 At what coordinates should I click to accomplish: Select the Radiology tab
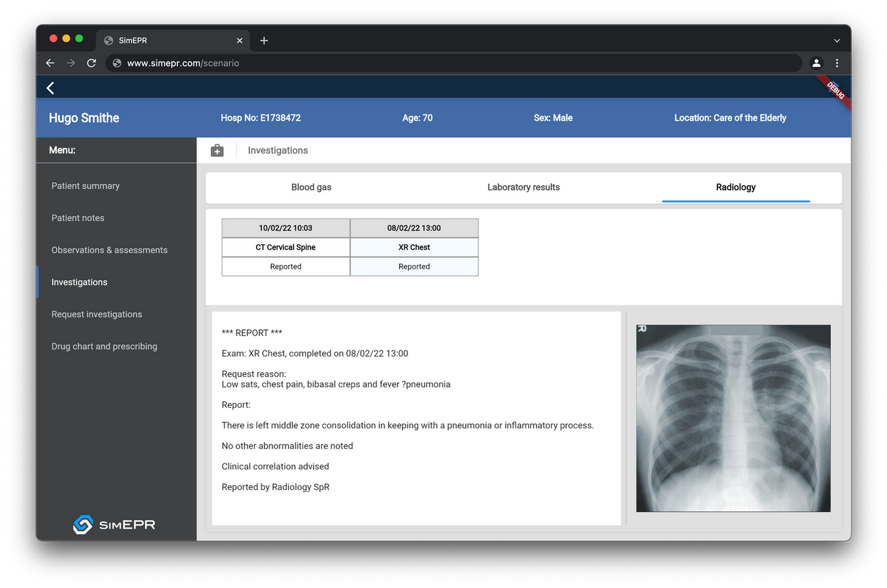point(736,188)
